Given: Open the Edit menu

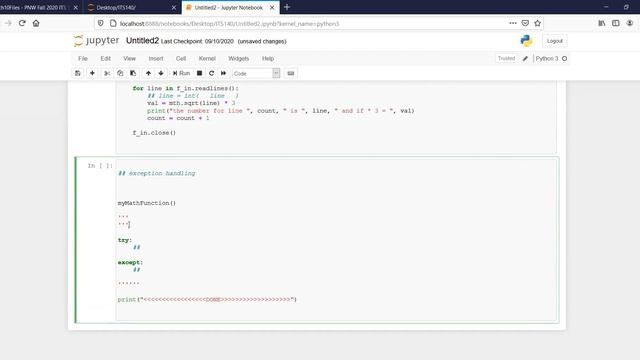Looking at the screenshot, I should click(x=105, y=58).
